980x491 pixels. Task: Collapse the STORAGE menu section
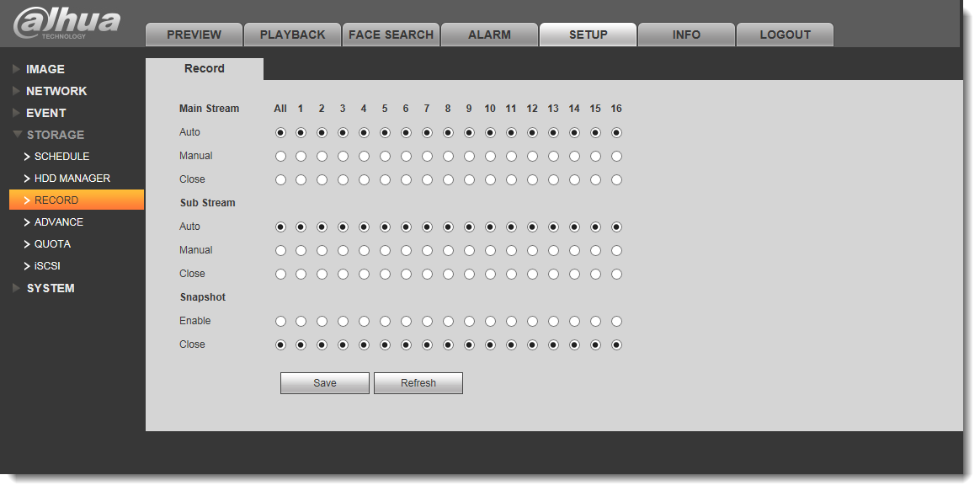[x=55, y=135]
